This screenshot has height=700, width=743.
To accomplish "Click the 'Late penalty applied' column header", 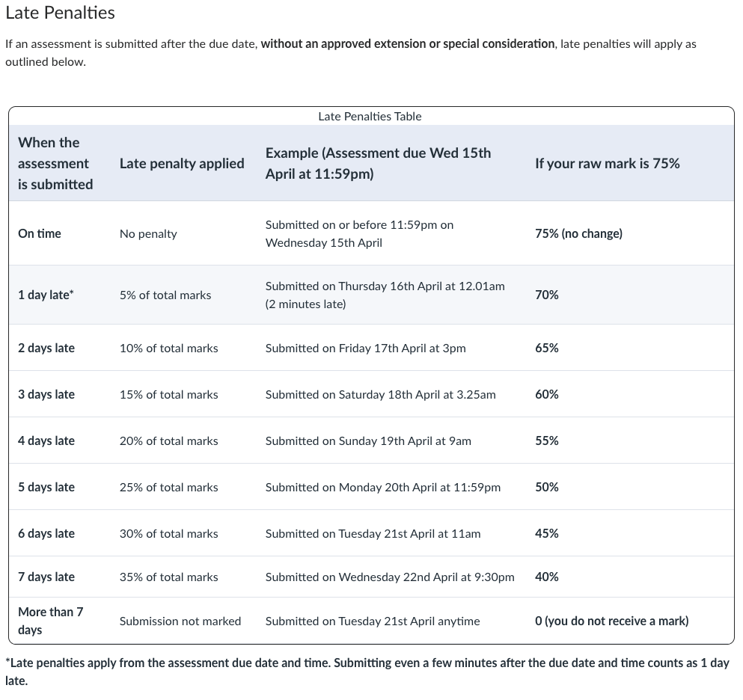I will tap(182, 163).
